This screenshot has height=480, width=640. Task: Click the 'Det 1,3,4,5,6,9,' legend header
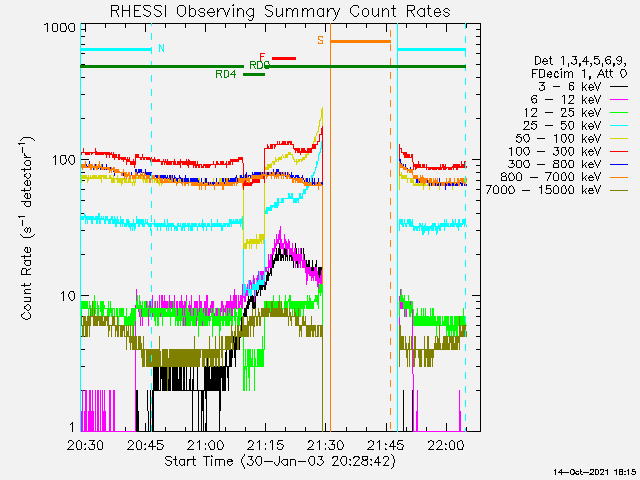[580, 61]
